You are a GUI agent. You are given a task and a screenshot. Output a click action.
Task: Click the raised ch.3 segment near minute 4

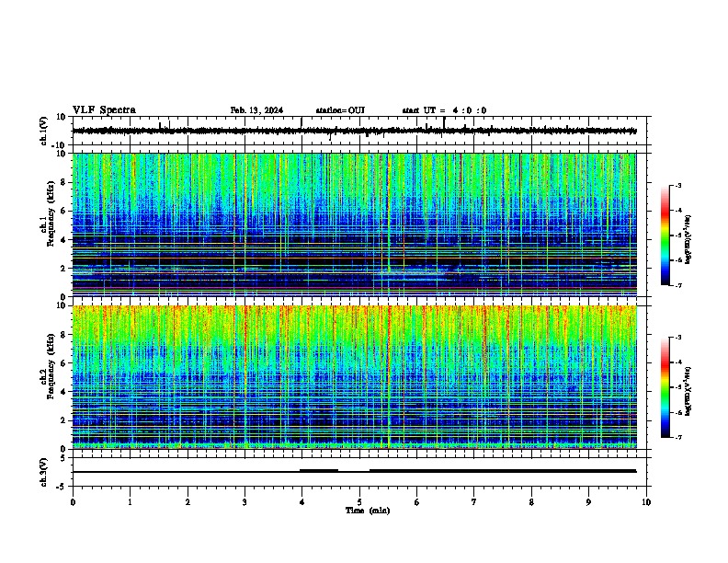319,470
